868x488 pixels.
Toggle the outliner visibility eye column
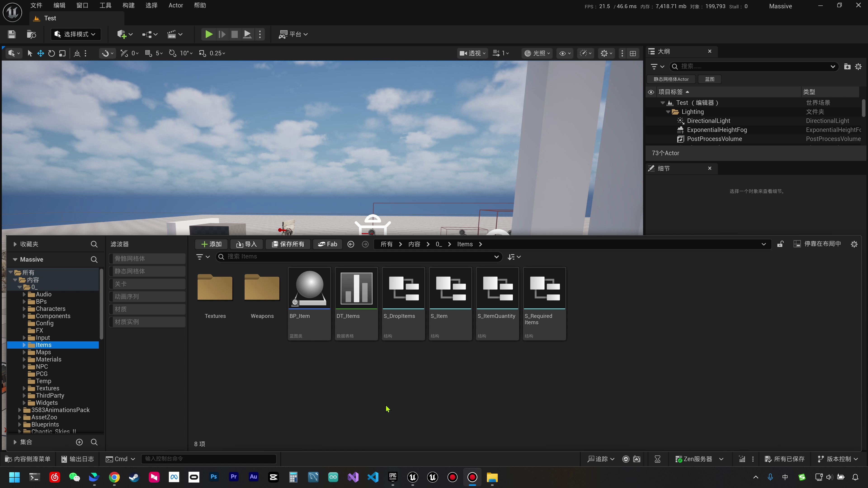point(651,92)
